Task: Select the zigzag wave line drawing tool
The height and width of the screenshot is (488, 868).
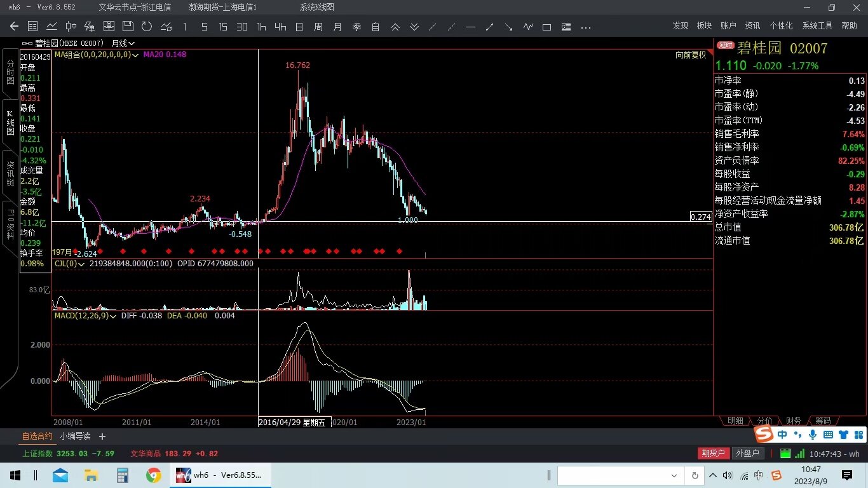Action: click(528, 27)
